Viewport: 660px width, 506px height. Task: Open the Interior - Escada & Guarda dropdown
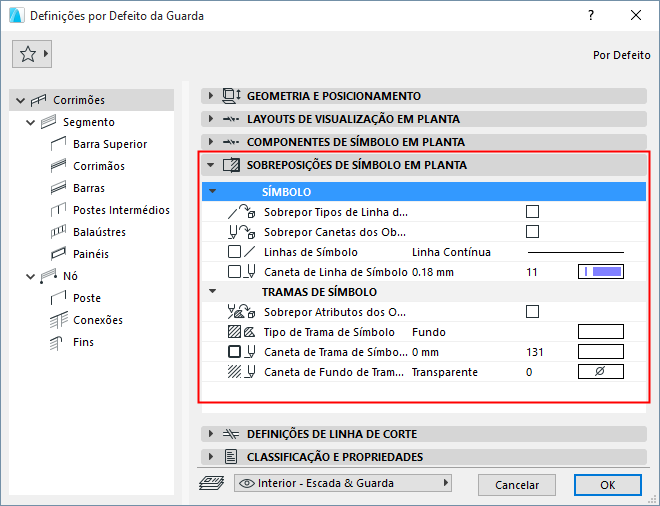342,483
